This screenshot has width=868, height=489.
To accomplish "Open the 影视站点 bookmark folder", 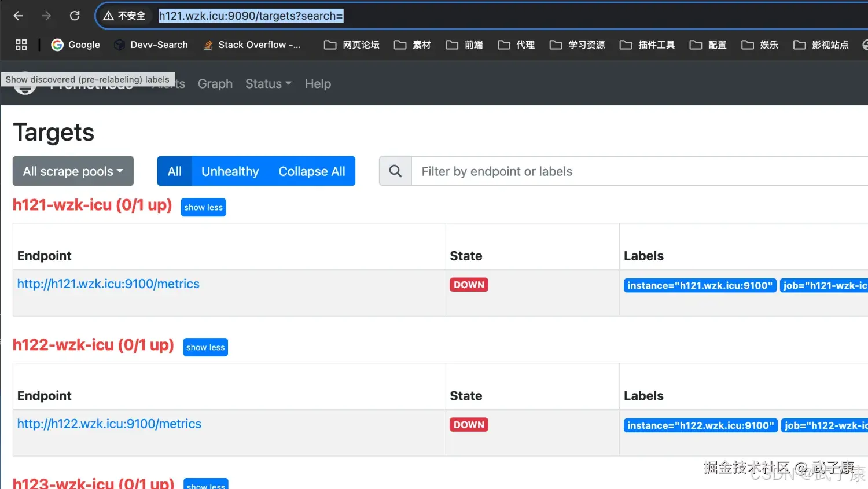I will [821, 45].
